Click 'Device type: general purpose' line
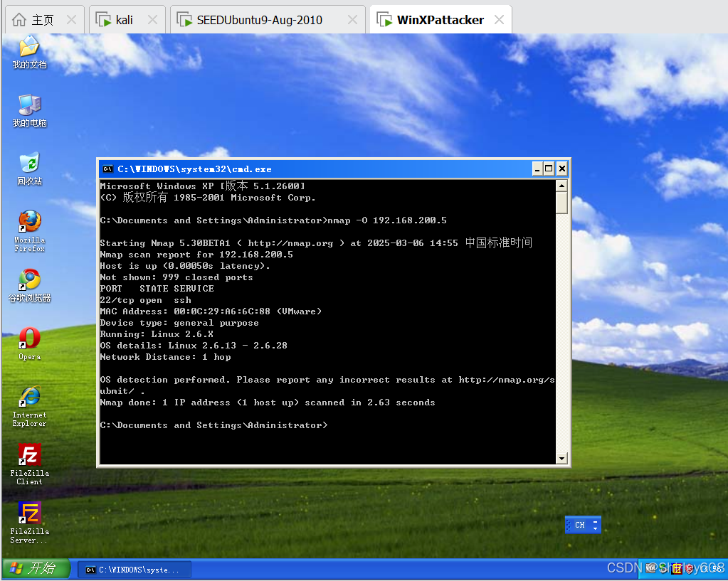The height and width of the screenshot is (581, 728). pyautogui.click(x=179, y=323)
